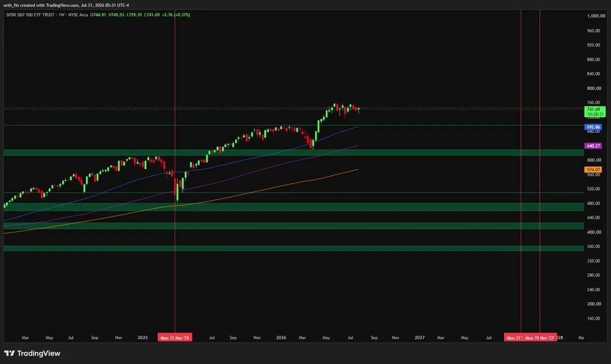Click the 320.00 price axis label
This screenshot has width=611, height=364.
(594, 261)
